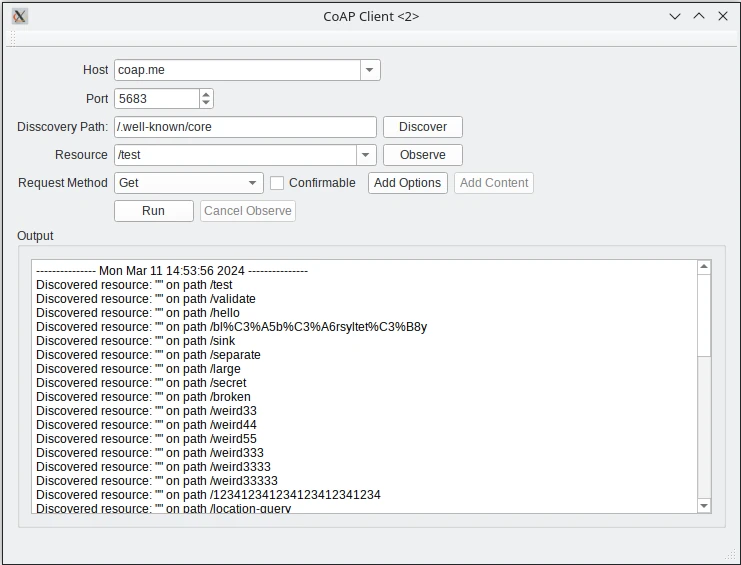
Task: Expand the Resource dropdown list
Action: (x=366, y=155)
